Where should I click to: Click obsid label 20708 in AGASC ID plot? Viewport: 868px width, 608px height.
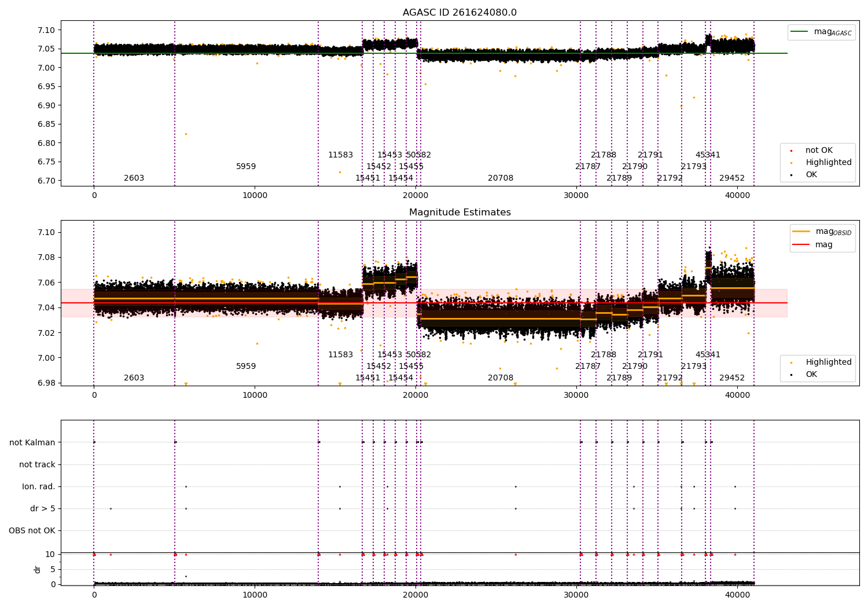501,178
